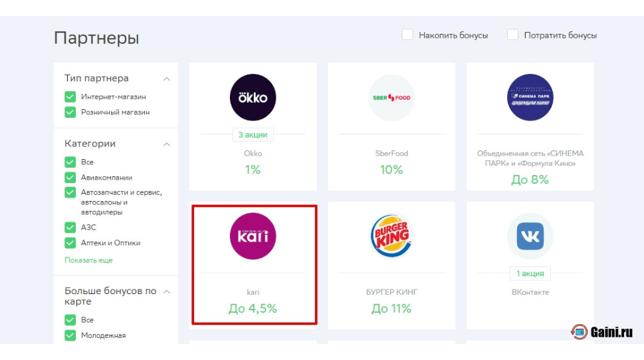
Task: Collapse the Тип партнера section
Action: click(x=166, y=79)
